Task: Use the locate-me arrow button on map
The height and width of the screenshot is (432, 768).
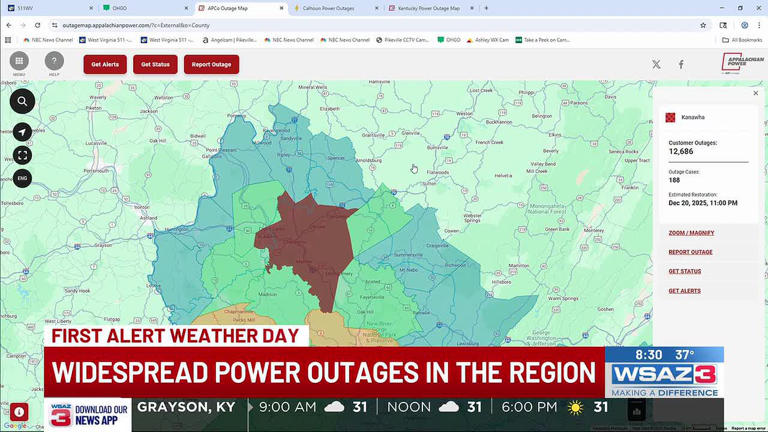Action: tap(22, 132)
